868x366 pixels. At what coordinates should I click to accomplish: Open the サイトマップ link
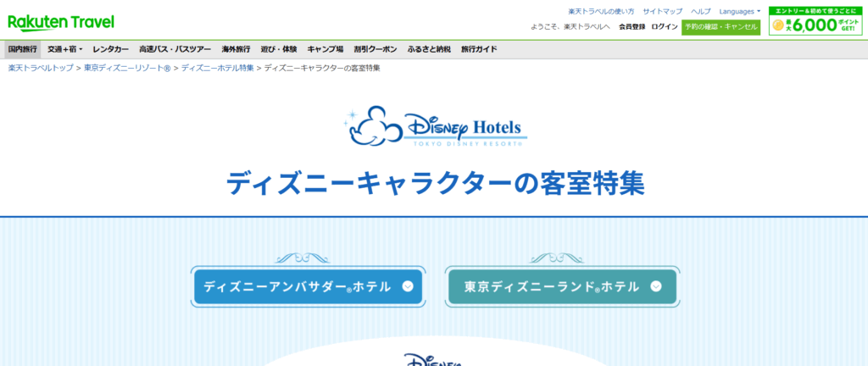tap(663, 11)
